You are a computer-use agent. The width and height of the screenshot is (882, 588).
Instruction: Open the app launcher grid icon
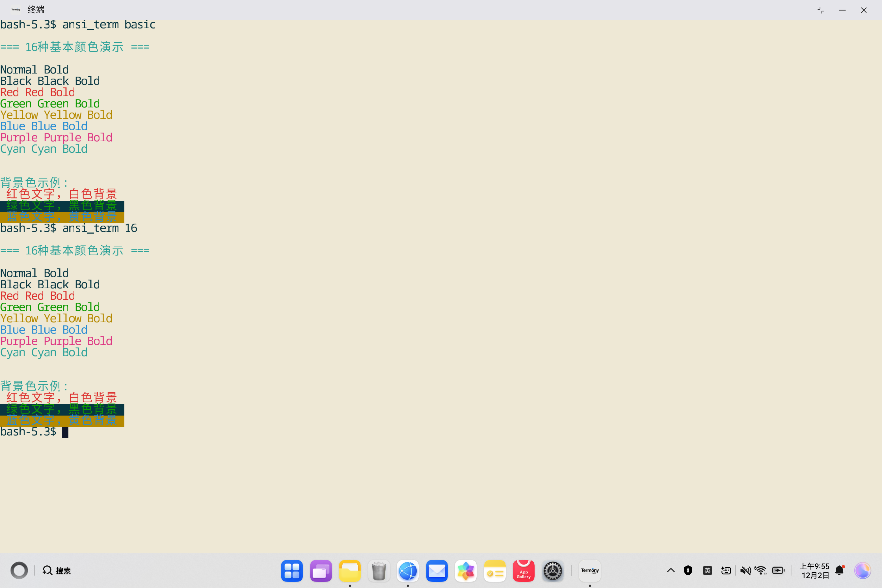(292, 570)
